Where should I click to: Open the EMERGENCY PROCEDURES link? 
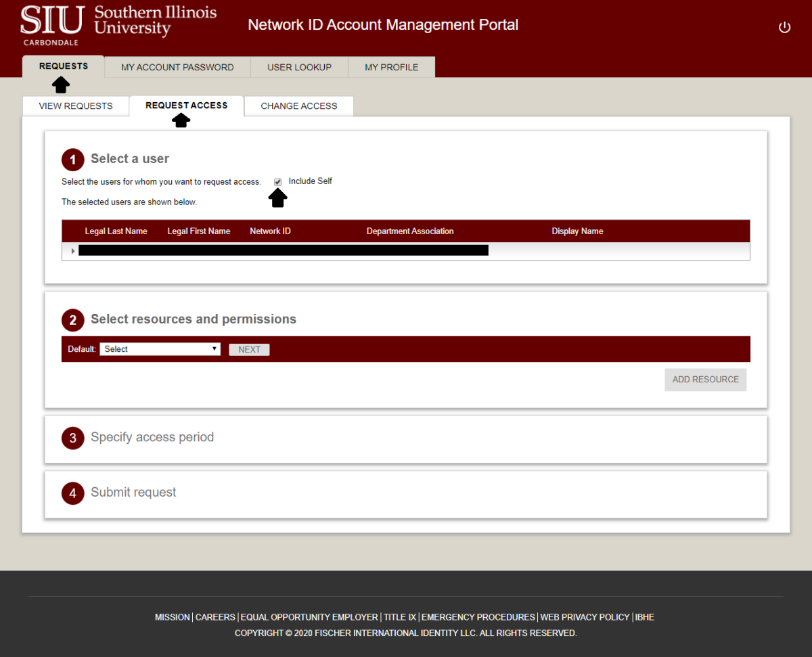478,617
